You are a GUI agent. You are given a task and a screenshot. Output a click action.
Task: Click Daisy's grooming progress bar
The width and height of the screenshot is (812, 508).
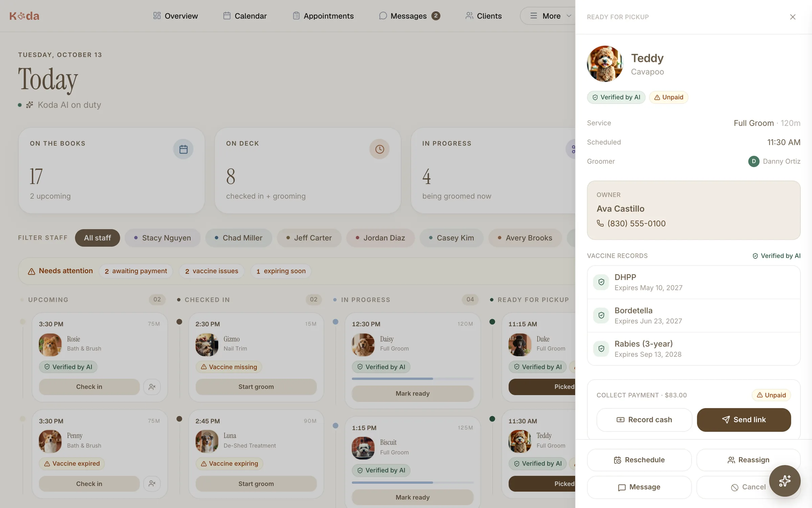[412, 379]
